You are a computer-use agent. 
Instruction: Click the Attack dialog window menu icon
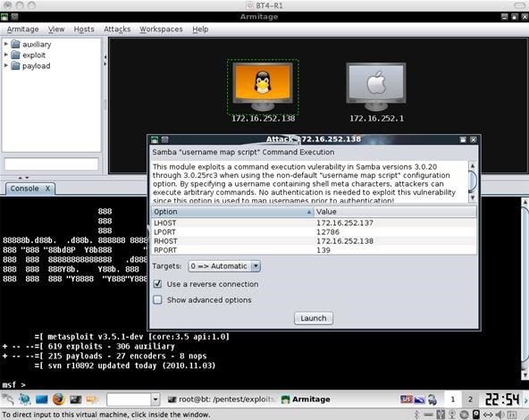pyautogui.click(x=155, y=139)
